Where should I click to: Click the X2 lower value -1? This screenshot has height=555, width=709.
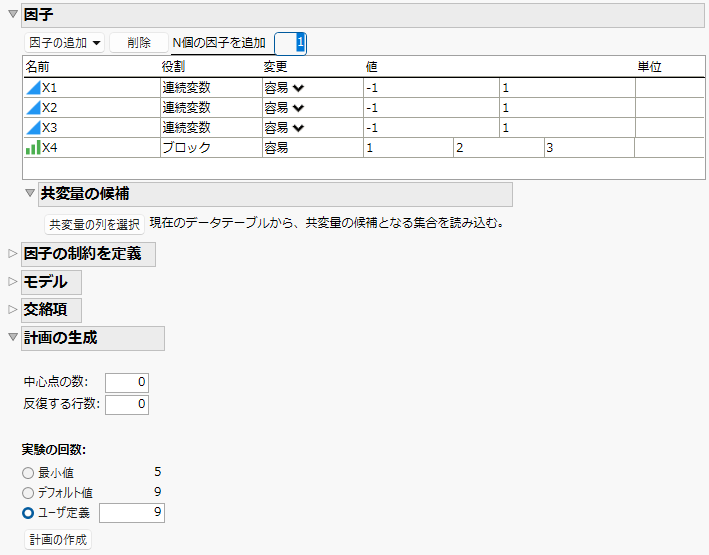[x=431, y=108]
